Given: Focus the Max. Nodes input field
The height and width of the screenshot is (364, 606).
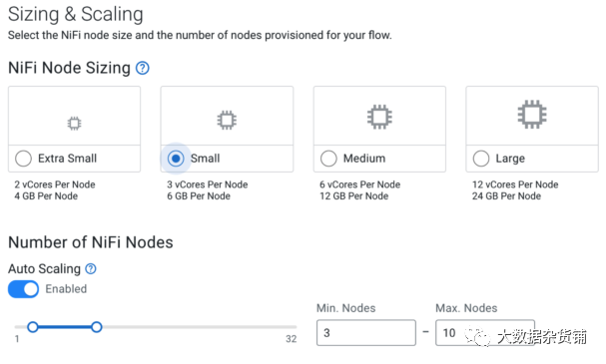Looking at the screenshot, I should (485, 333).
